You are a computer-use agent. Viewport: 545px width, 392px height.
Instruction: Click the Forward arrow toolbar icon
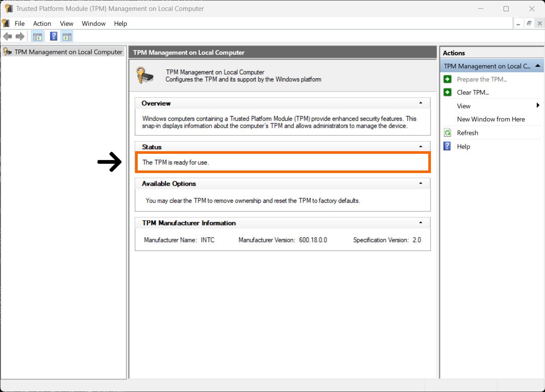click(x=20, y=36)
